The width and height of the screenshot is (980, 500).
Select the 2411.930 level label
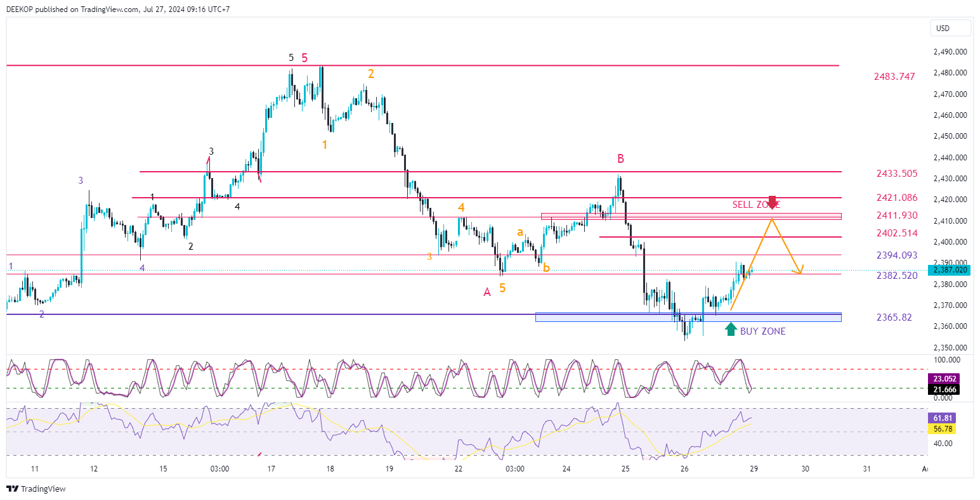point(897,215)
